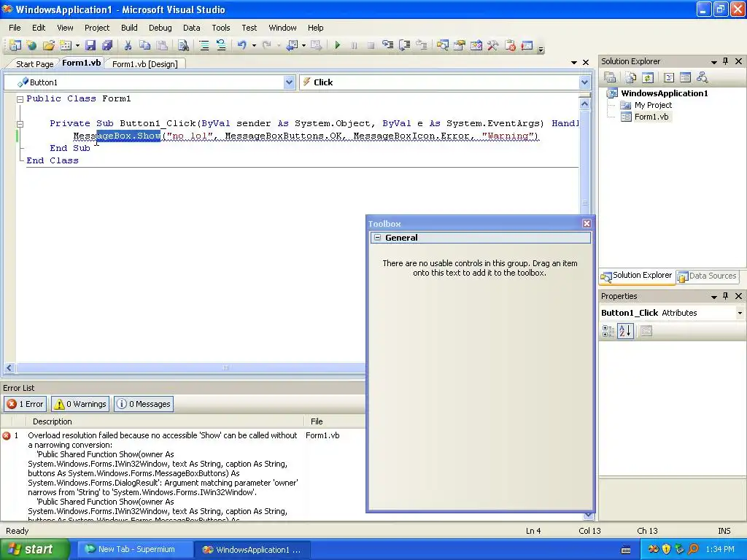Toggle the 0 Messages filter button
The width and height of the screenshot is (747, 560).
point(144,404)
